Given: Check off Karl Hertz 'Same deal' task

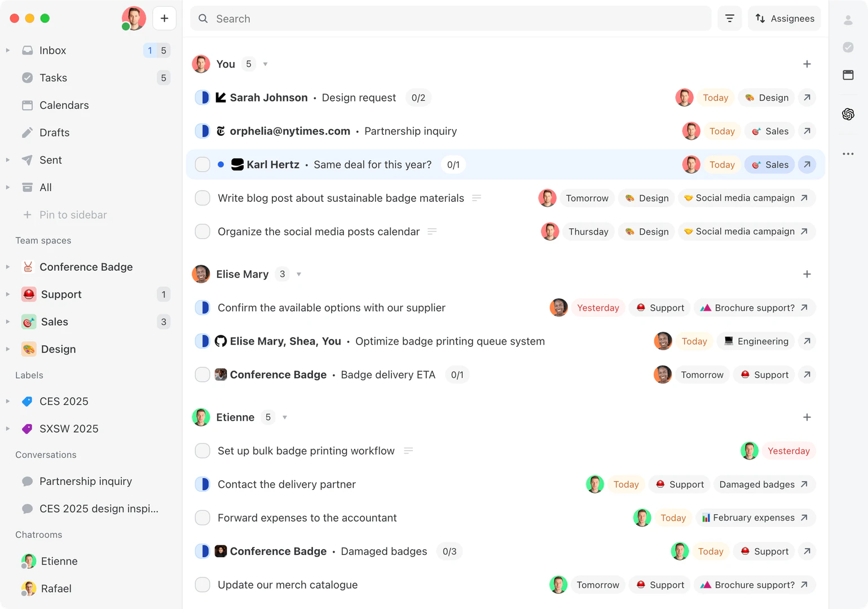Looking at the screenshot, I should pos(202,165).
